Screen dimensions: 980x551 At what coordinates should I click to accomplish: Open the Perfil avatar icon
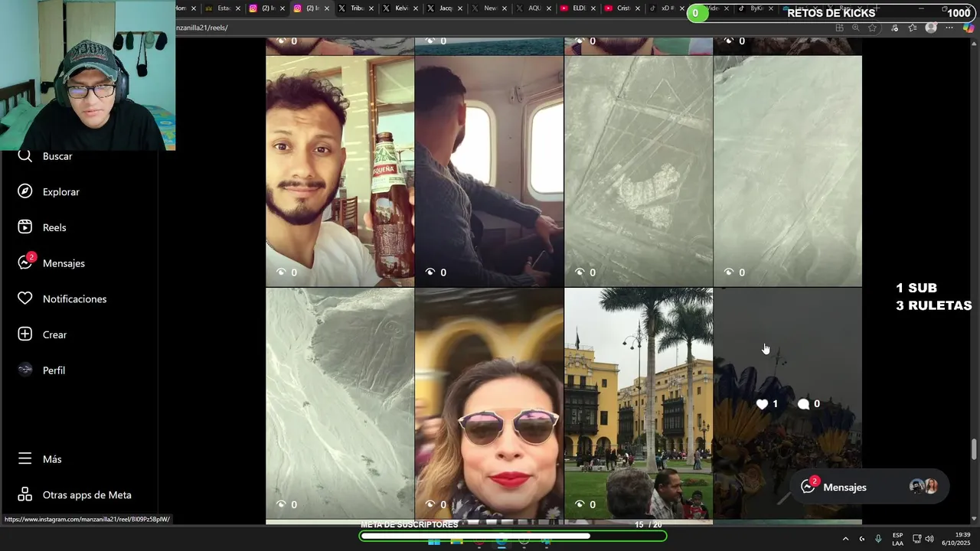25,370
